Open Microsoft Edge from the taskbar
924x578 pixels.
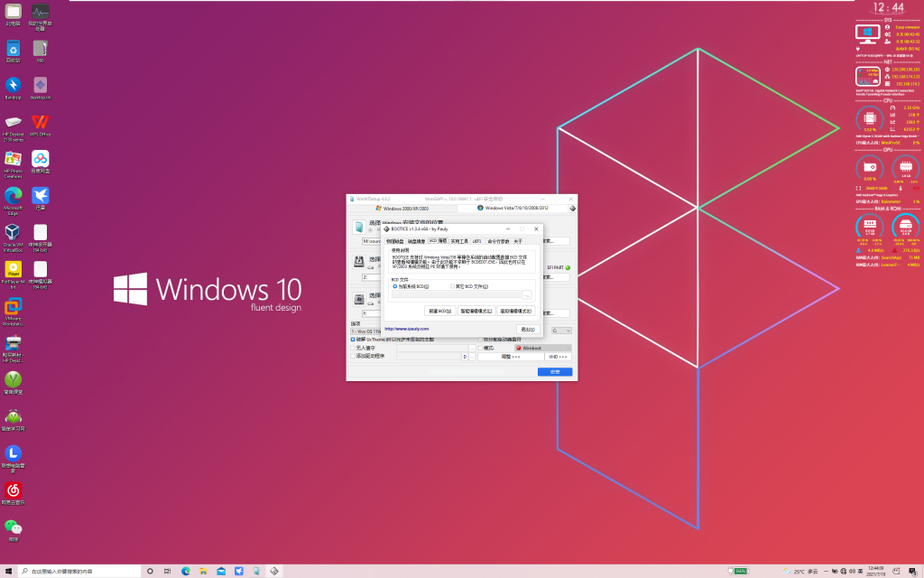(186, 571)
